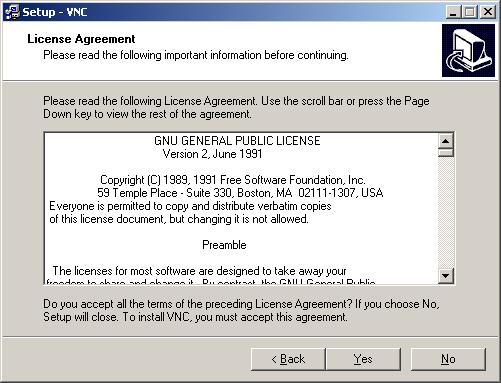Click the Setup - VNC title bar text

[x=55, y=12]
